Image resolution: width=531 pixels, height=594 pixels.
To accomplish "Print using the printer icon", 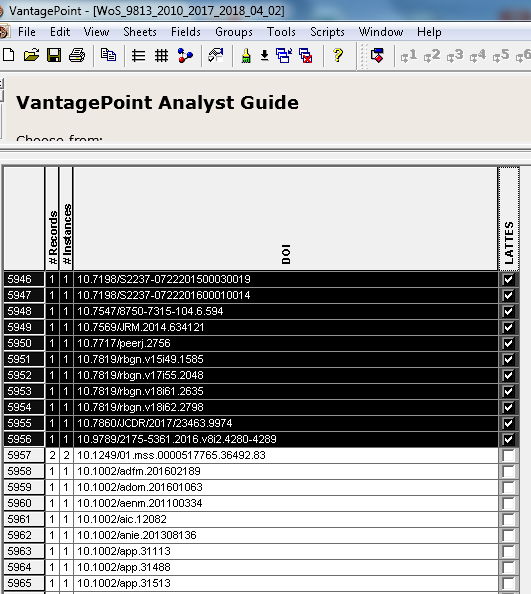I will (77, 55).
